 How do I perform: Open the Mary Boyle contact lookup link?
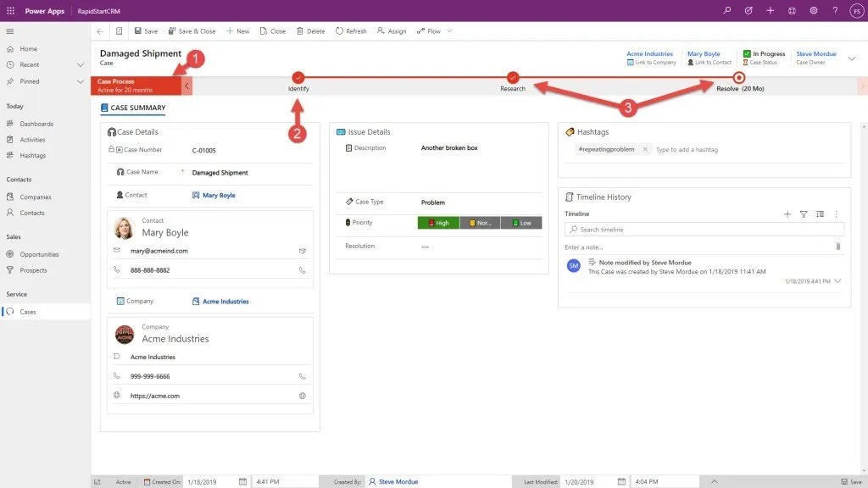pyautogui.click(x=219, y=196)
